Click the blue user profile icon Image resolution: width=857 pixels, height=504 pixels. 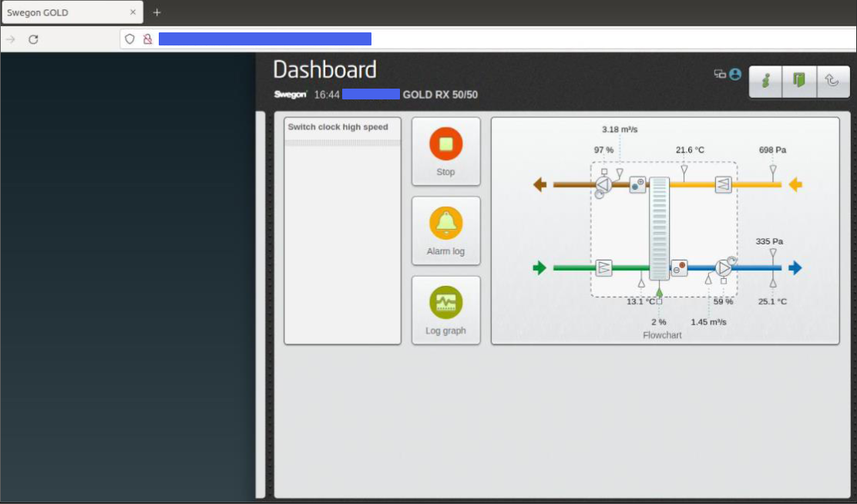pos(735,75)
